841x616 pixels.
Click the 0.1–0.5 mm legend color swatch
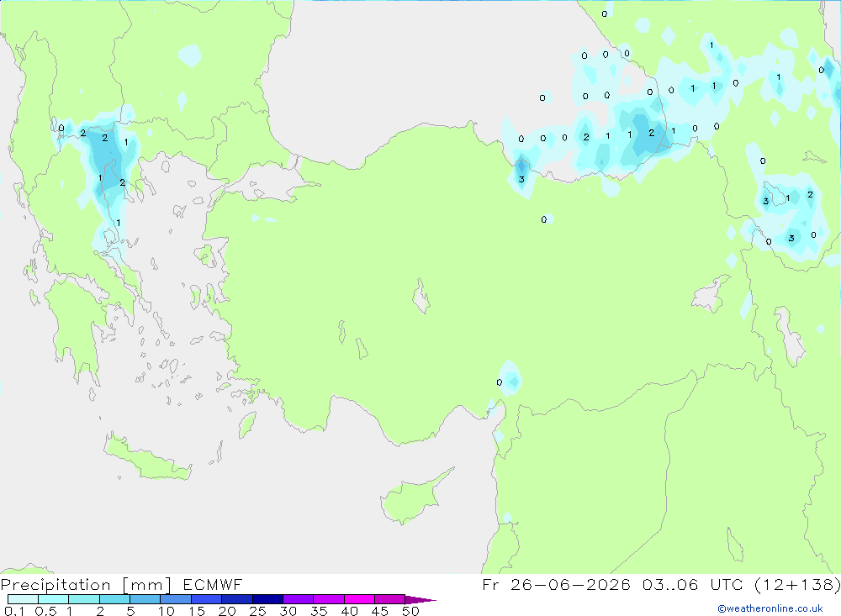tap(23, 599)
